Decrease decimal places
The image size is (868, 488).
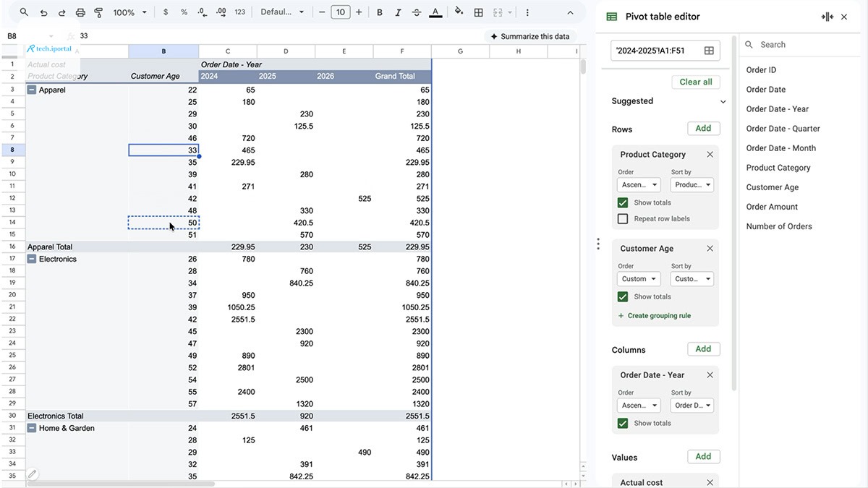[203, 12]
